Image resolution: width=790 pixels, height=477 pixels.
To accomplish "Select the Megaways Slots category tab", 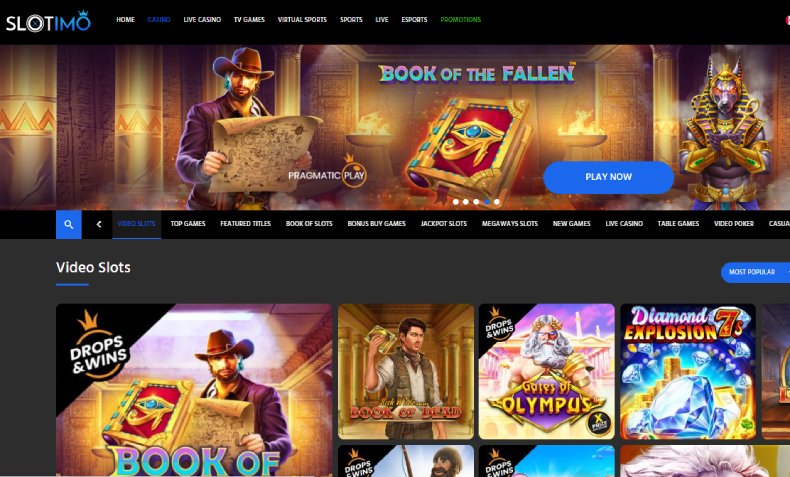I will point(510,224).
